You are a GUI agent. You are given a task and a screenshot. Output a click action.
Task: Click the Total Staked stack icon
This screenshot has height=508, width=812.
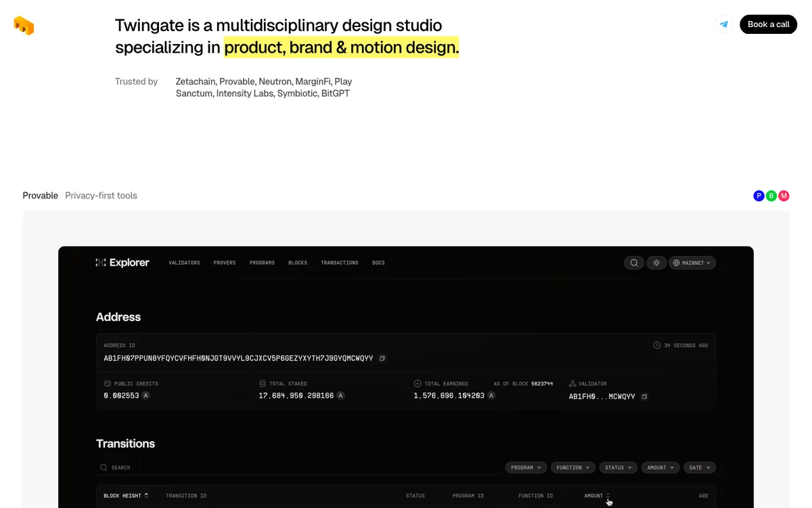coord(263,383)
